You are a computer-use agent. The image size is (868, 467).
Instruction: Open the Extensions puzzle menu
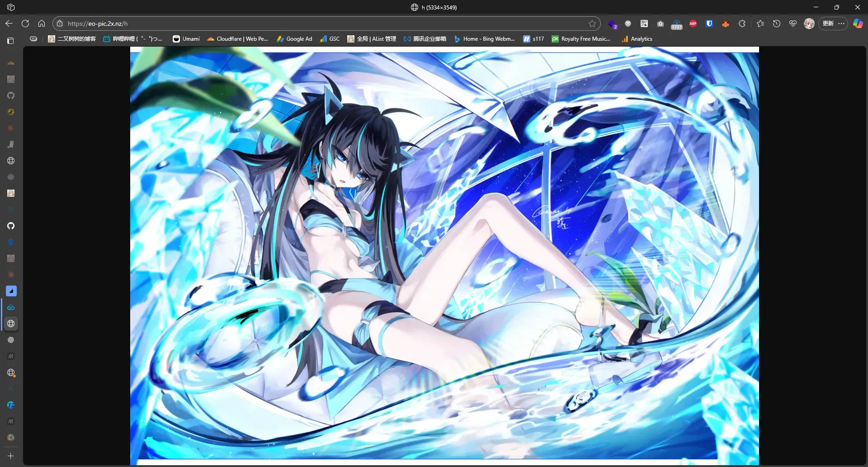742,24
